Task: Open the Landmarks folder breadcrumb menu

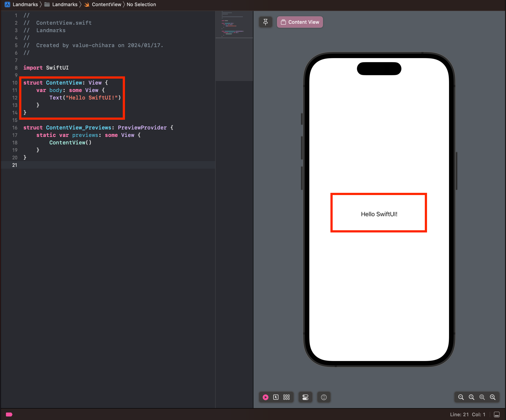Action: point(65,4)
